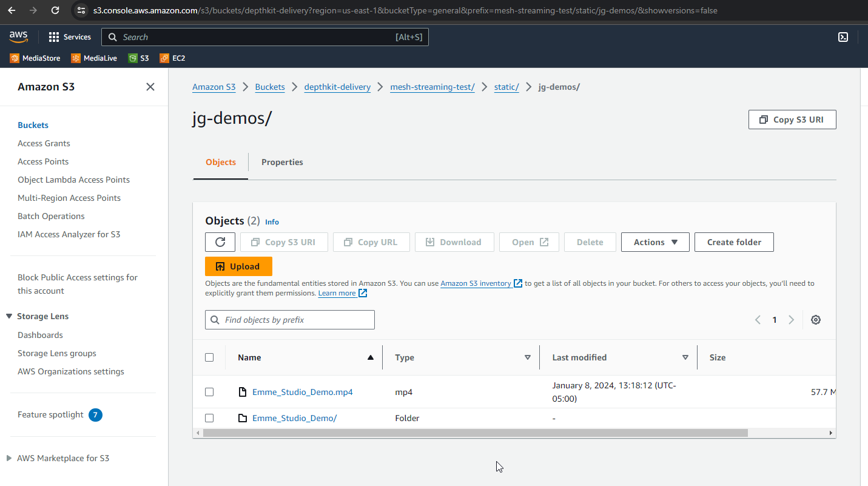Open Multi-Region Access Points
This screenshot has height=486, width=868.
[x=69, y=198]
